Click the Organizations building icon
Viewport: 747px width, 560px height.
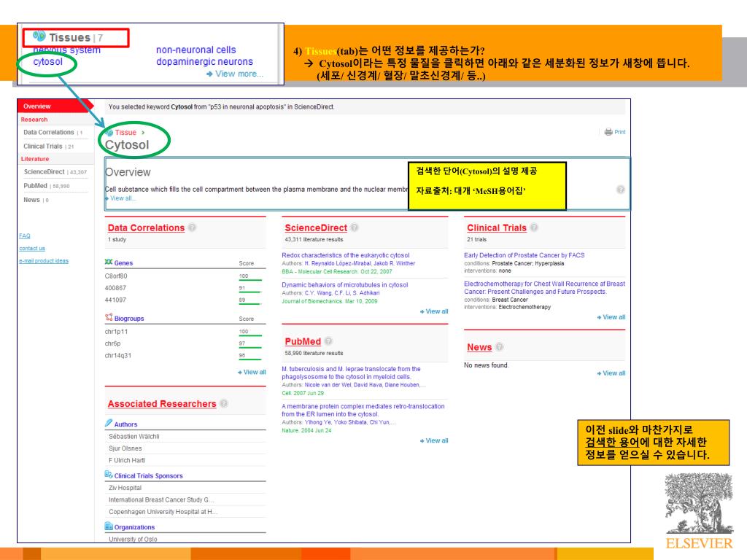point(109,526)
